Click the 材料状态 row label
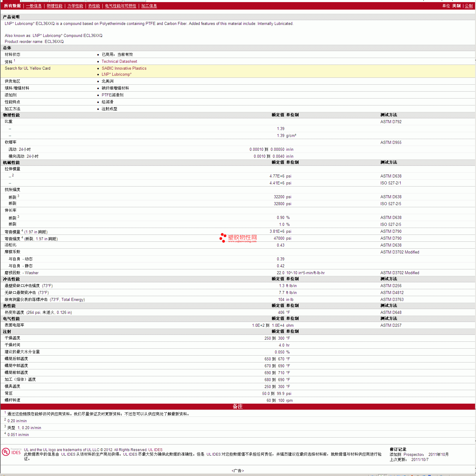Image resolution: width=476 pixels, height=476 pixels. click(13, 55)
